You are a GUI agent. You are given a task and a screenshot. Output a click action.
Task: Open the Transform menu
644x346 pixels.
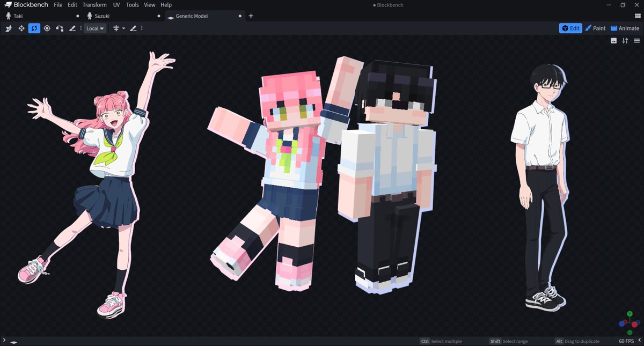click(94, 5)
